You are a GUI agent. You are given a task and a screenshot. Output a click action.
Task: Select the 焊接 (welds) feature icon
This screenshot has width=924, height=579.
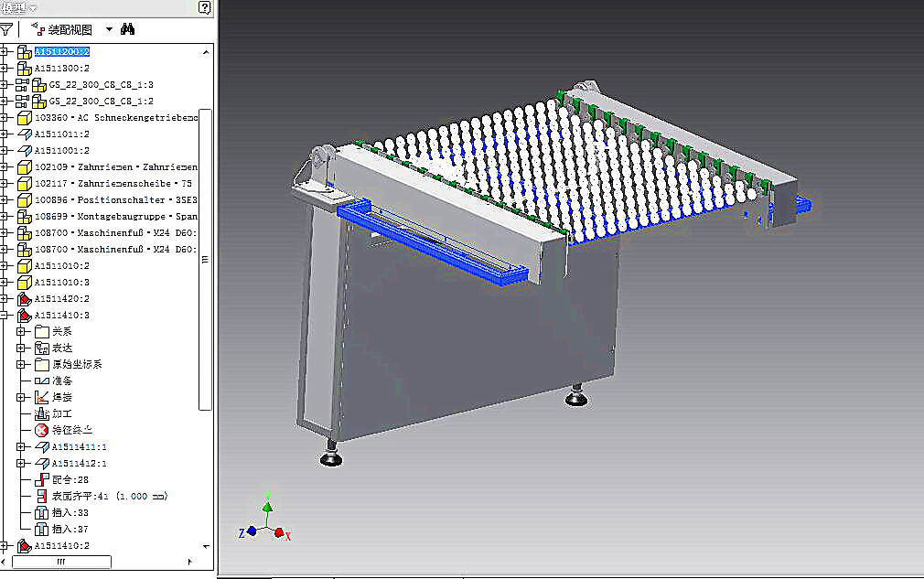(41, 397)
